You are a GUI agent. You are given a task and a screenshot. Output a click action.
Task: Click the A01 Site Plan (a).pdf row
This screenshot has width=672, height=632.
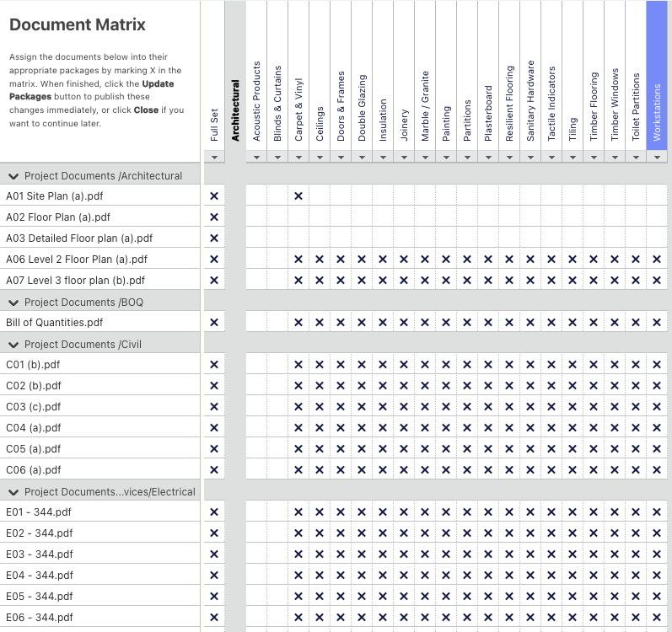point(99,196)
